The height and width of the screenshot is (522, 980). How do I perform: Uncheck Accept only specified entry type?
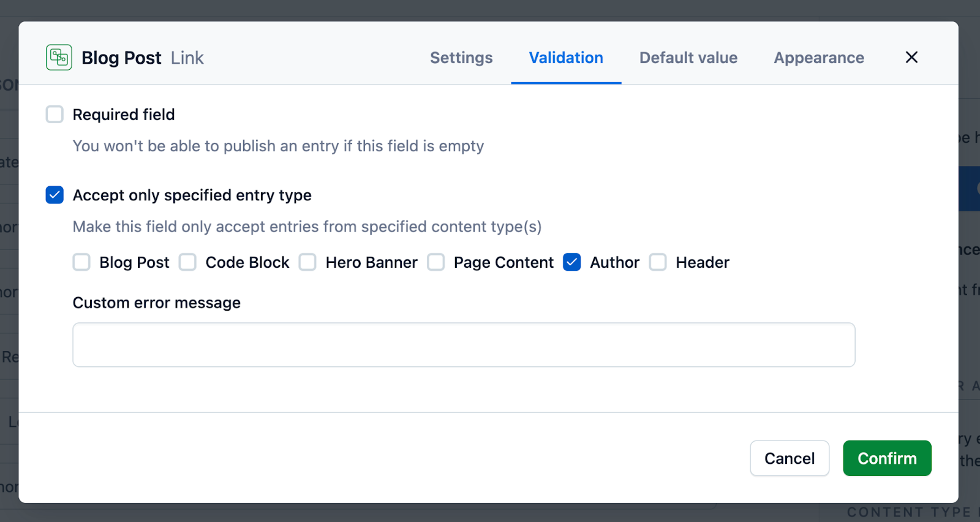[x=55, y=195]
